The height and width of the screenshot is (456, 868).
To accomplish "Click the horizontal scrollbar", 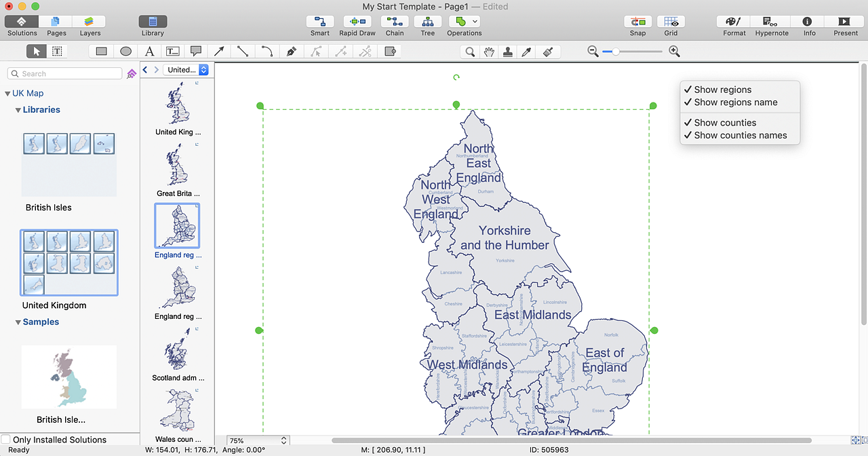I will 571,440.
